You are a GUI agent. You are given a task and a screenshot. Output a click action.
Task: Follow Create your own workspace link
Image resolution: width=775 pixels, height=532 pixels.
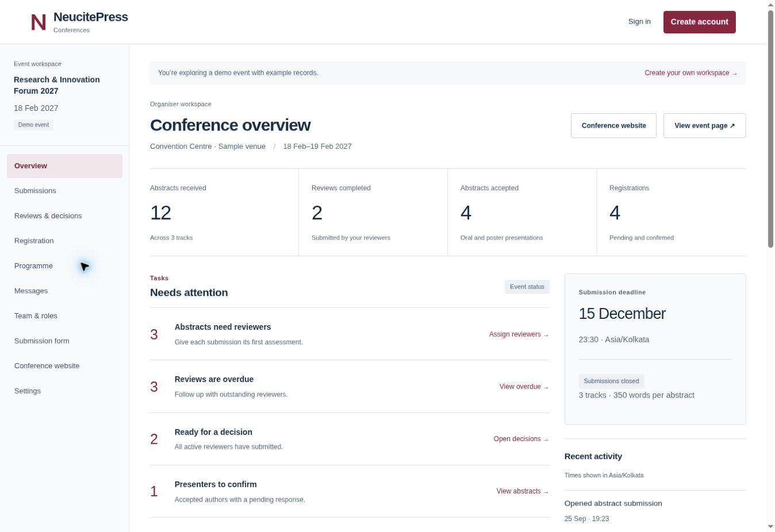(690, 73)
